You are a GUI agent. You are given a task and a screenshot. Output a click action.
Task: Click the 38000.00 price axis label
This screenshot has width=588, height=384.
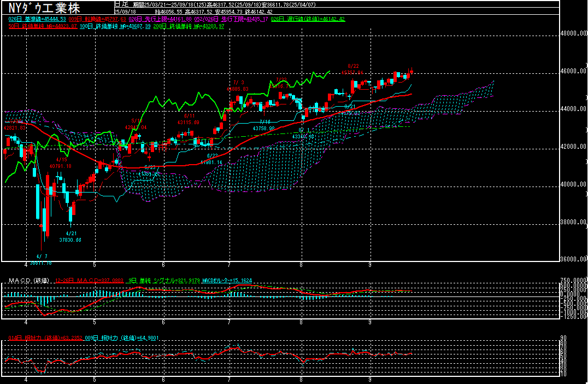click(x=575, y=223)
